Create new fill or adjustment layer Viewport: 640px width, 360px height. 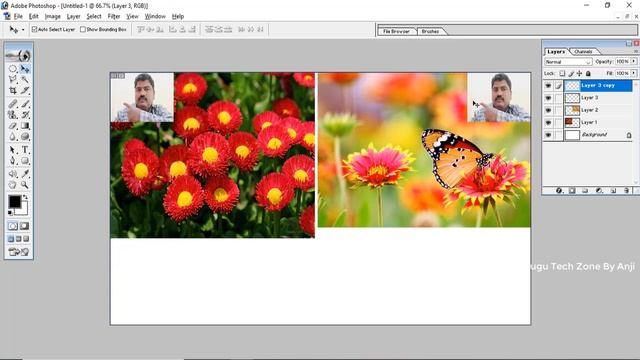[x=599, y=191]
